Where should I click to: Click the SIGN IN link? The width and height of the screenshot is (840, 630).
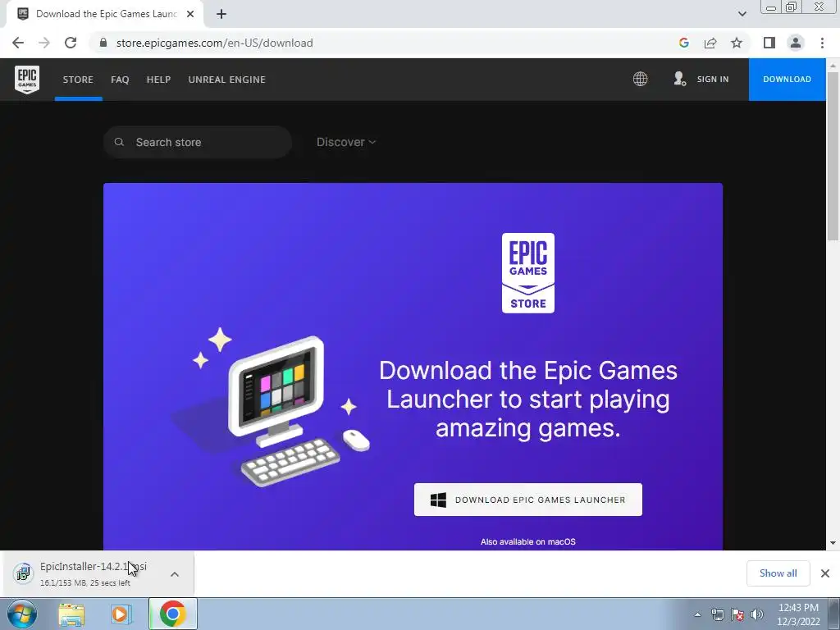tap(713, 80)
